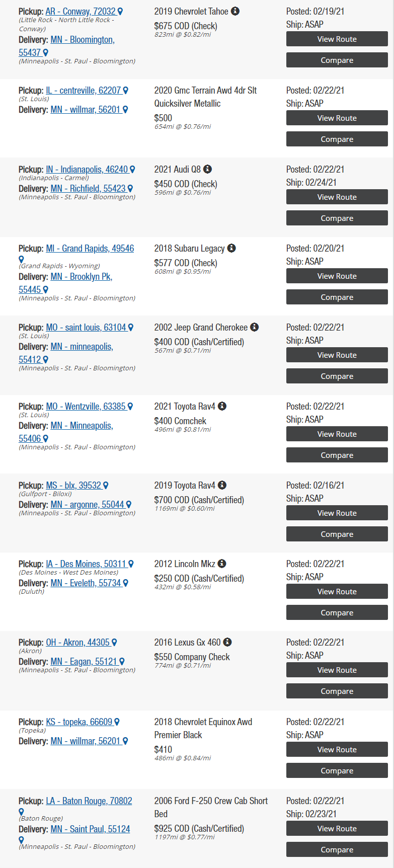394x868 pixels.
Task: Open pickup link MO - Wentzville, 63385
Action: pos(86,407)
